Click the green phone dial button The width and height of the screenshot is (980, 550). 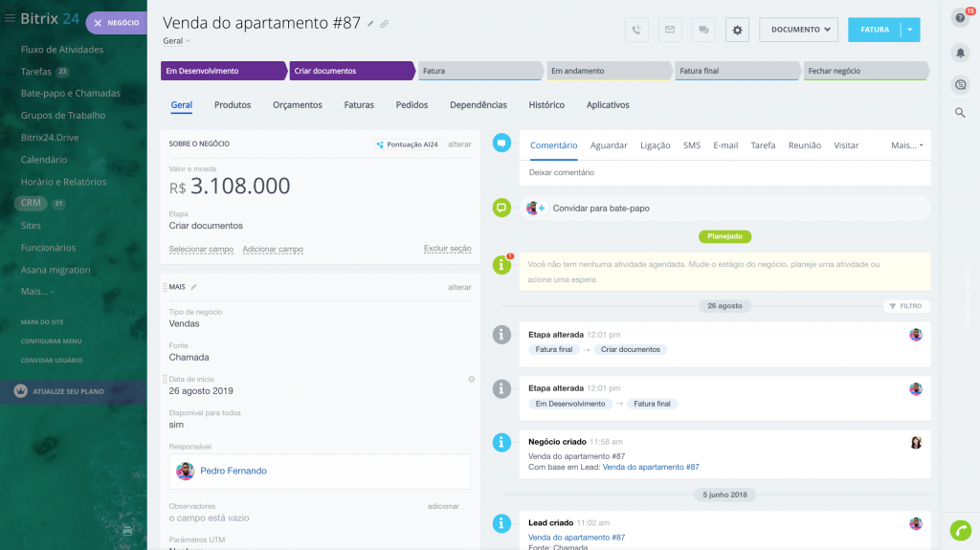pos(960,530)
